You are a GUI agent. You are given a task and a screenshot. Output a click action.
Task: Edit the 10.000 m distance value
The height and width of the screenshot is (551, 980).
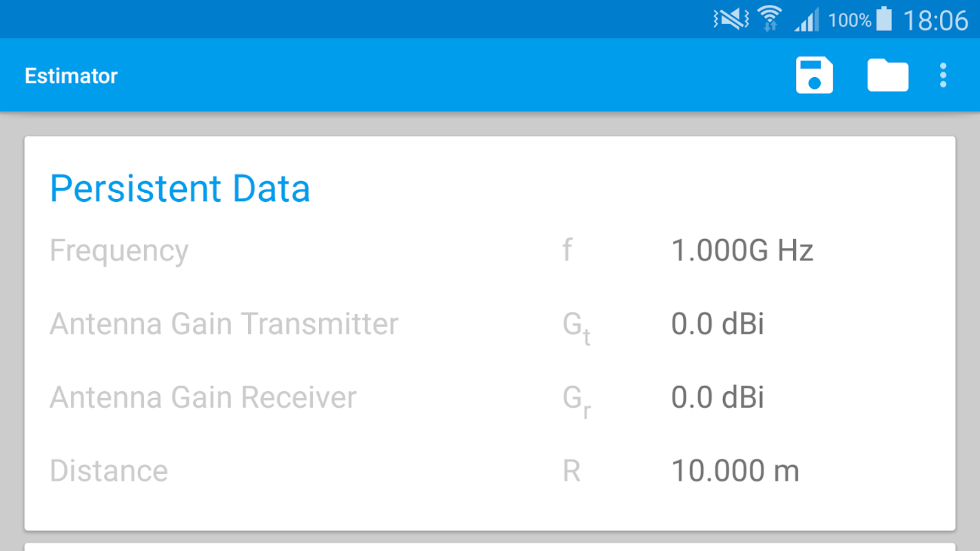click(735, 471)
